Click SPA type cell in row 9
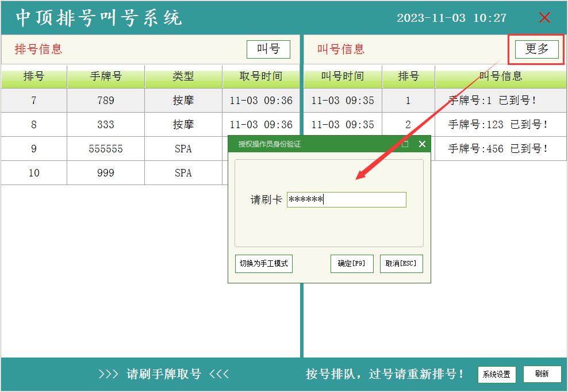This screenshot has width=568, height=392. pos(183,149)
